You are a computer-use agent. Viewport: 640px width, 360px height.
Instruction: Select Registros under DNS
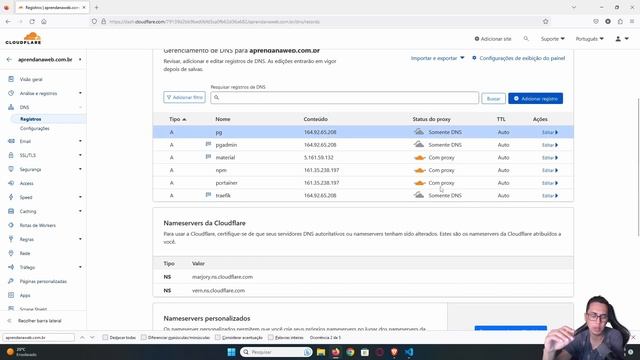(31, 119)
